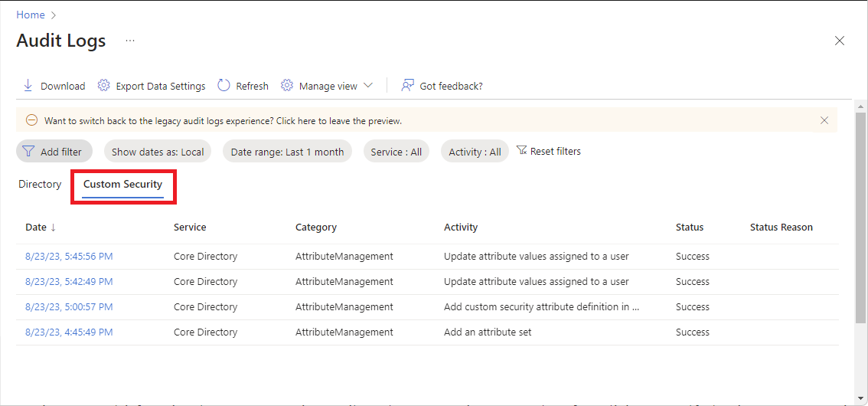Open the Activity : All filter
The width and height of the screenshot is (868, 406).
(x=475, y=152)
